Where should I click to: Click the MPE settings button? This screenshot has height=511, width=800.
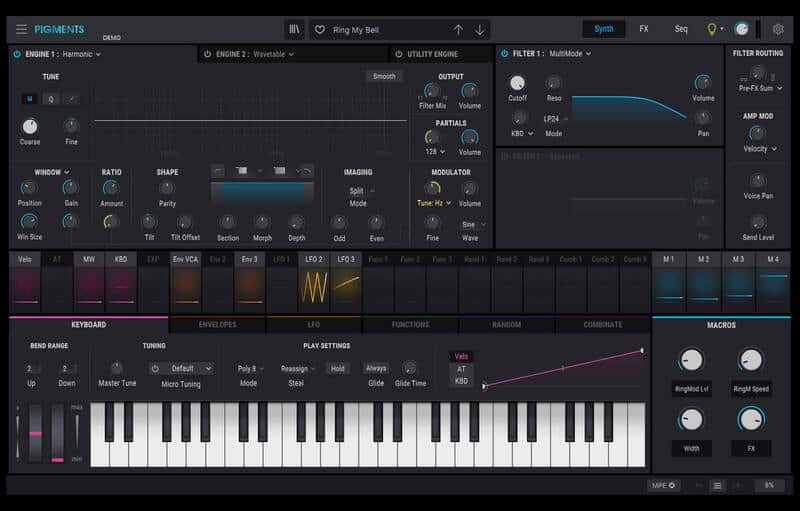point(663,486)
